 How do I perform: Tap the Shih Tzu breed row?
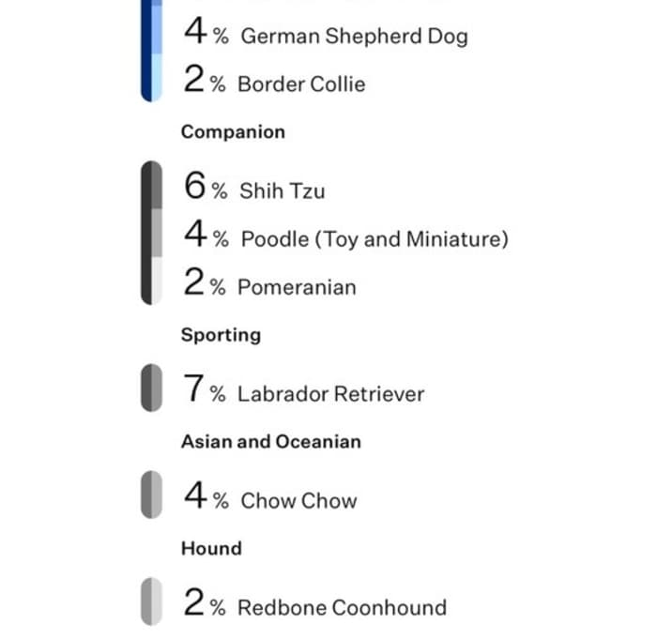click(254, 187)
